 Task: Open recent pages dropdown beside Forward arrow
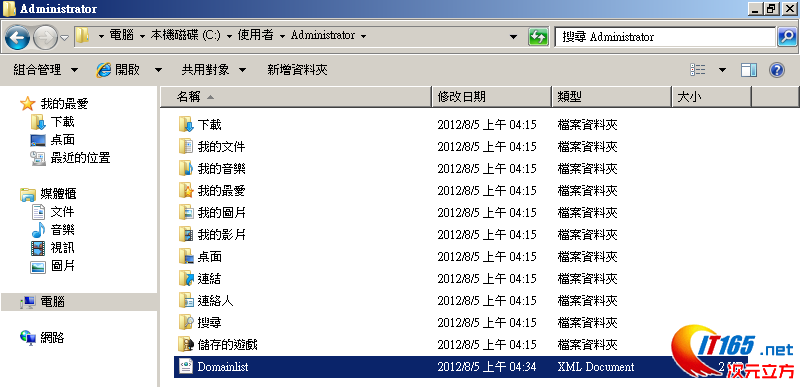65,38
